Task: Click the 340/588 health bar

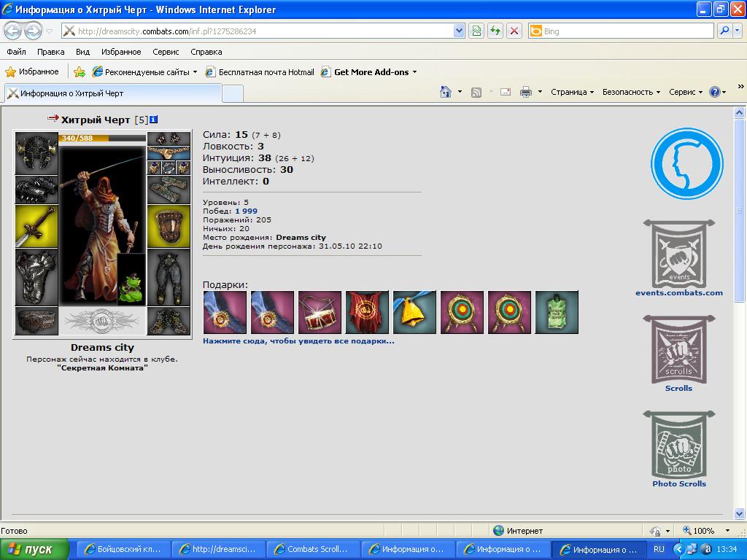Action: 102,138
